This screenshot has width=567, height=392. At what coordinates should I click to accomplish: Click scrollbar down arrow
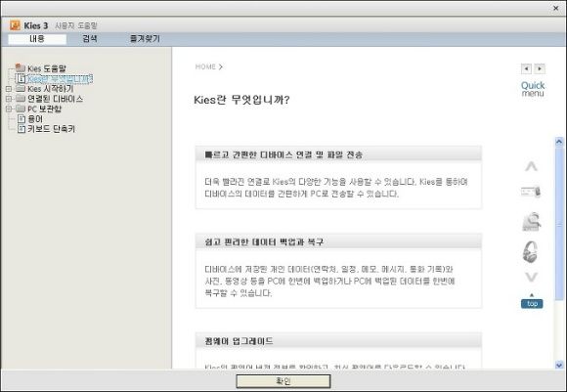click(559, 366)
